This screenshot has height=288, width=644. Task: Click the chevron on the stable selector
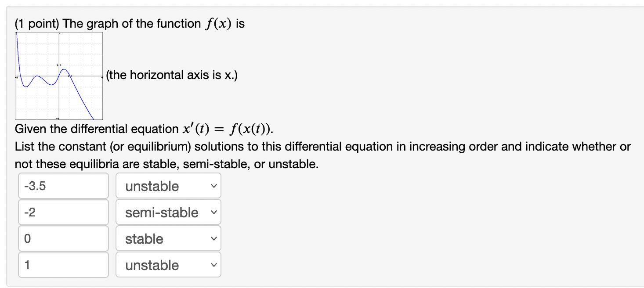215,239
